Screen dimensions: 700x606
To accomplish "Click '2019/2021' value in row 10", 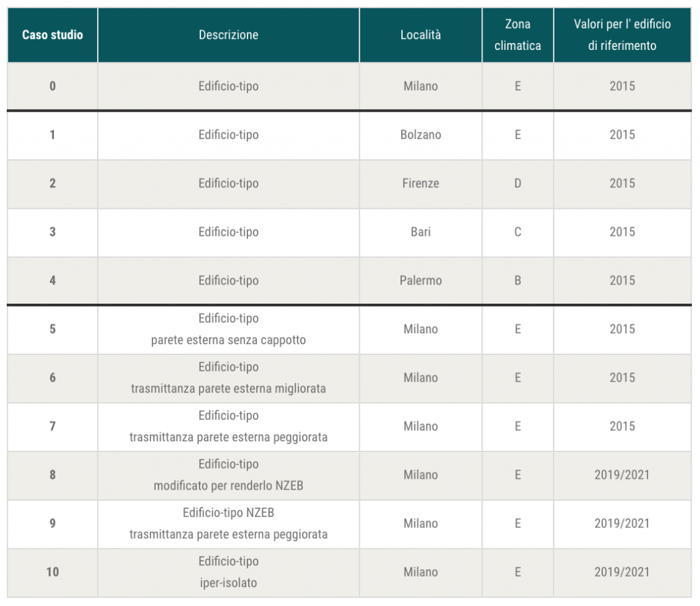I will click(x=622, y=572).
